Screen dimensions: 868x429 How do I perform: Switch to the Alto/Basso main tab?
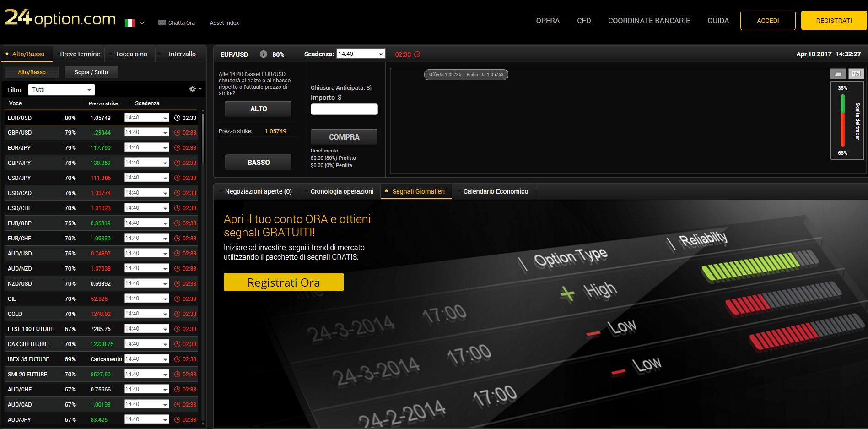pos(27,54)
